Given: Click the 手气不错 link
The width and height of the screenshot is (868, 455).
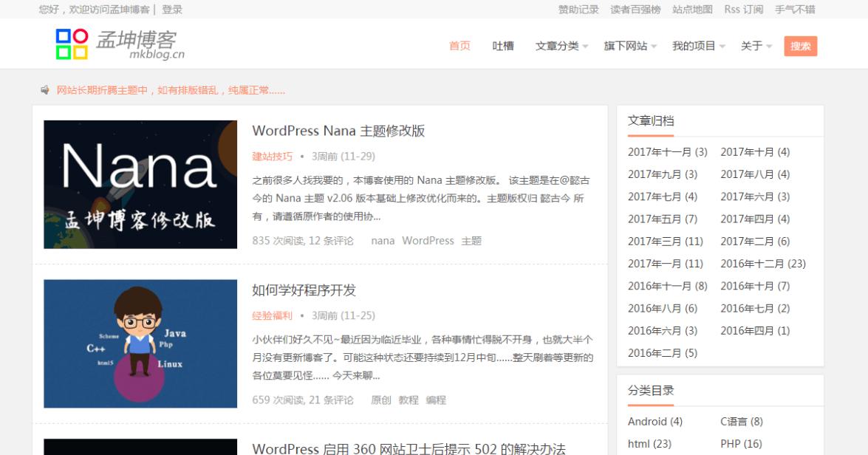Looking at the screenshot, I should click(795, 10).
